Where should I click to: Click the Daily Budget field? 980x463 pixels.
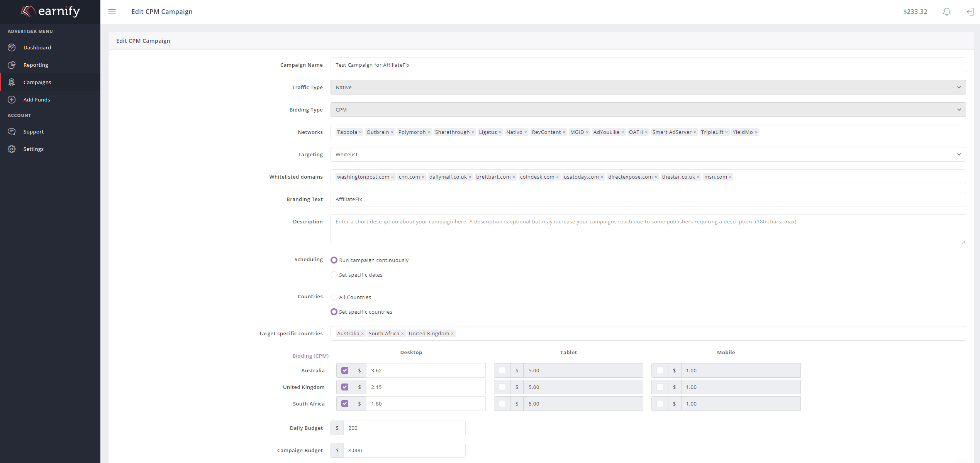coord(404,428)
